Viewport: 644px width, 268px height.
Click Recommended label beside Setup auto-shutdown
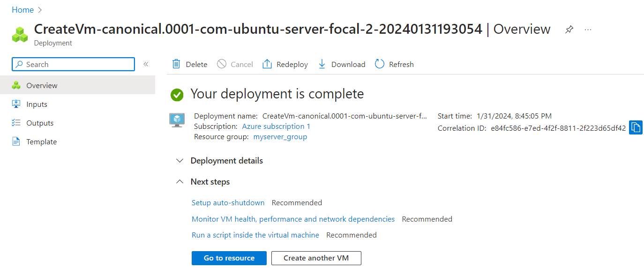(x=297, y=203)
